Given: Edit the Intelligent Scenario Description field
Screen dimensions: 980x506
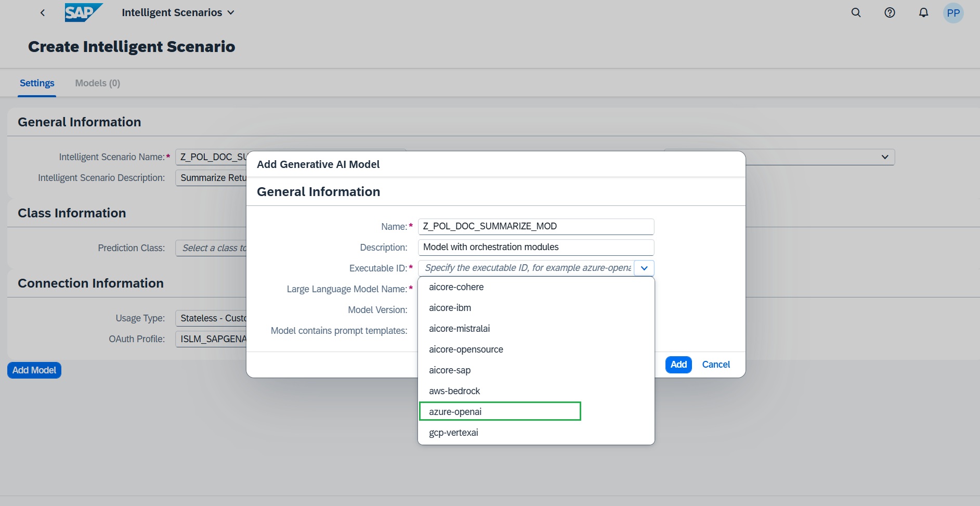Looking at the screenshot, I should 211,178.
